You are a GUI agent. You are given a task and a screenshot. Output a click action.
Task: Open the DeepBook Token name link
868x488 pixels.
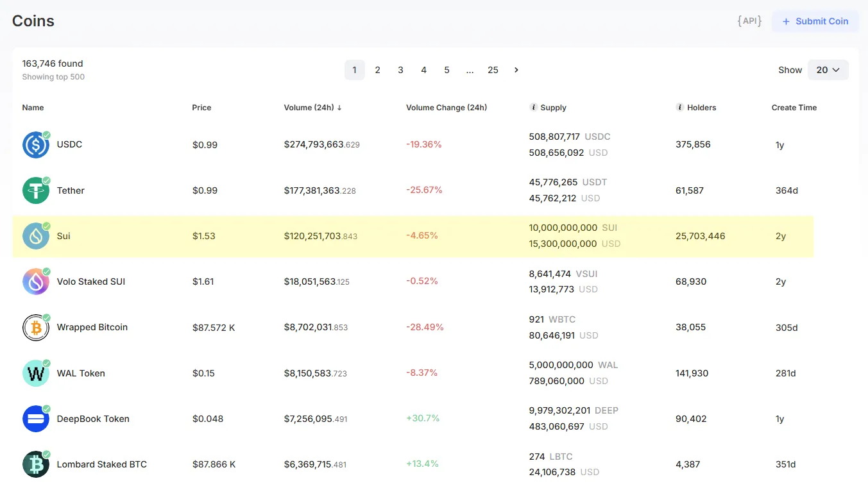pos(93,419)
